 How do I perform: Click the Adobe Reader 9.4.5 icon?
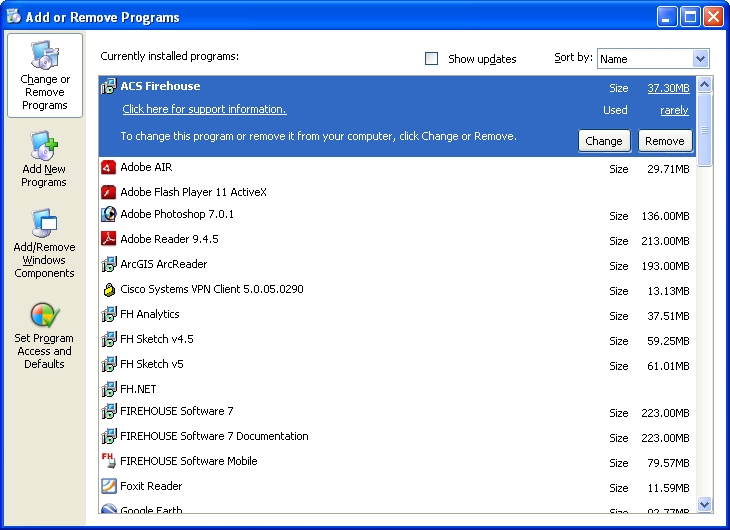(x=108, y=239)
